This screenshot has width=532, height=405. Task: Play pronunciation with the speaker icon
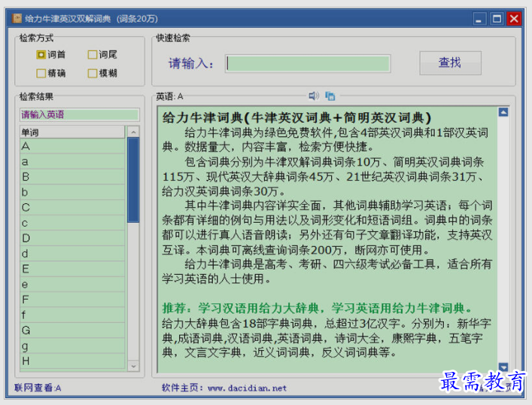click(314, 96)
